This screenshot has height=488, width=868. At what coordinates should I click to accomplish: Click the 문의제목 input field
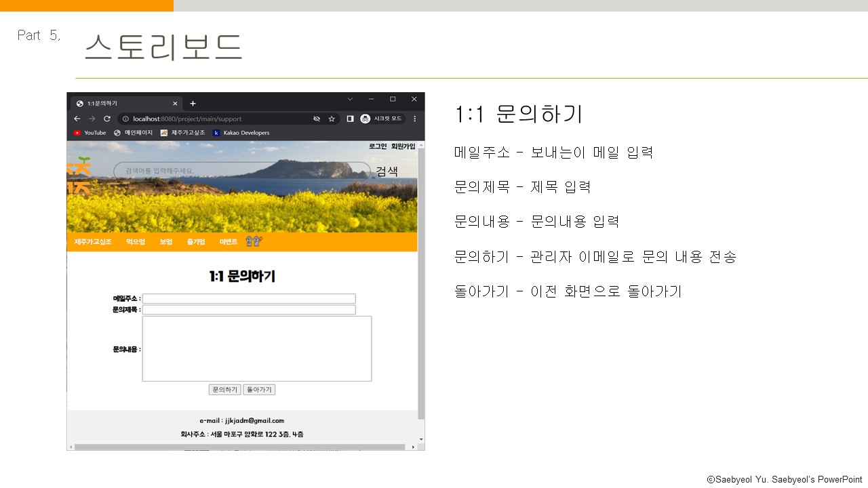249,310
